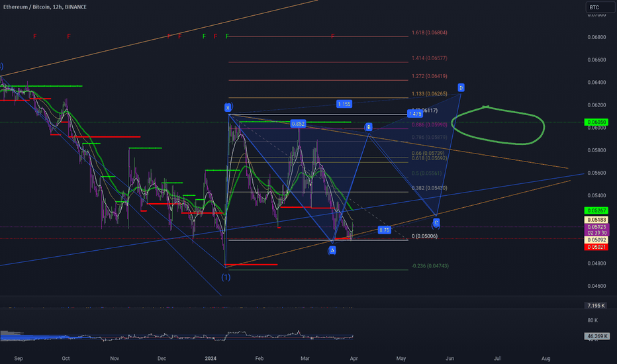Click the 0.382 (0.05430) Fibonacci label

pyautogui.click(x=429, y=188)
